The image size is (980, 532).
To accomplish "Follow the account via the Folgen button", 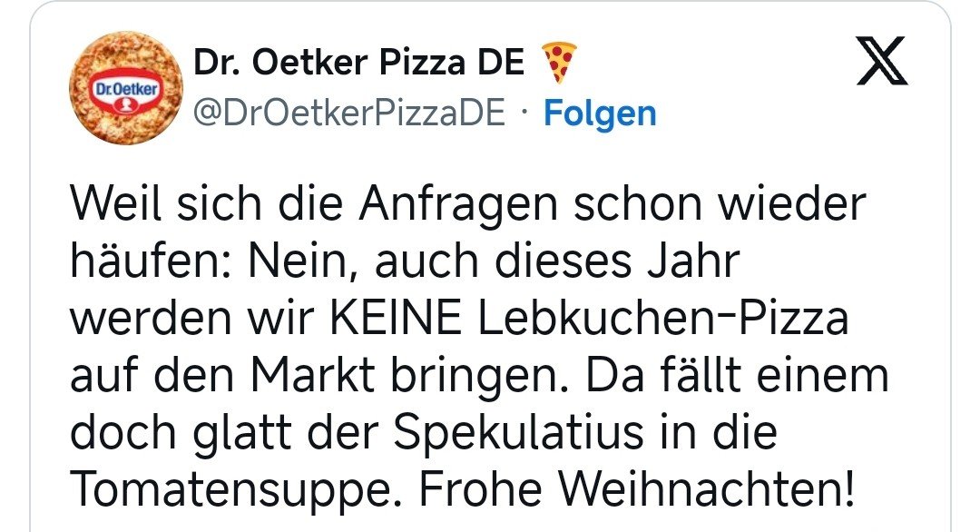I will (x=599, y=113).
